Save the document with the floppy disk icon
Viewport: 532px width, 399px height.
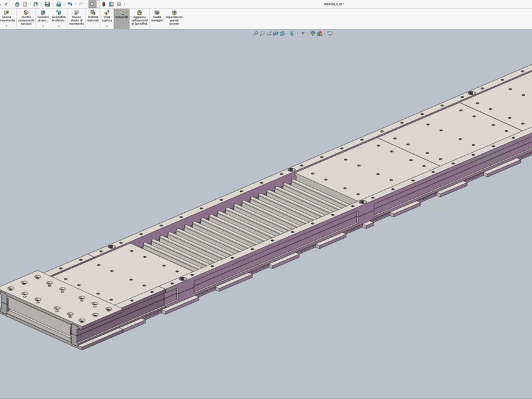(x=47, y=4)
